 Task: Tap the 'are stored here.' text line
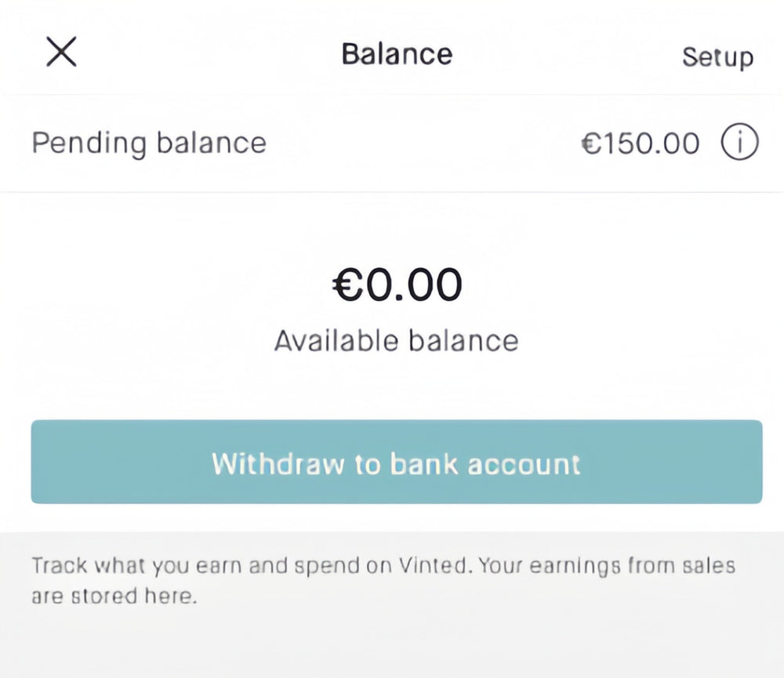tap(114, 596)
